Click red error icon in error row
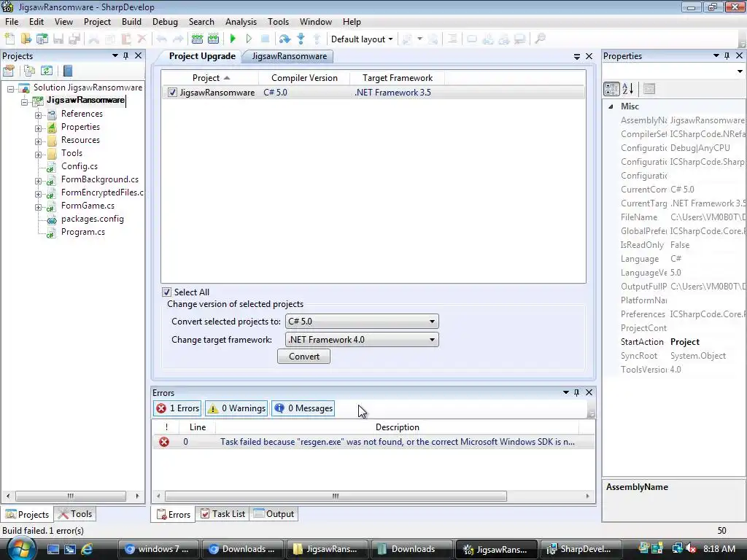747x560 pixels. [164, 442]
